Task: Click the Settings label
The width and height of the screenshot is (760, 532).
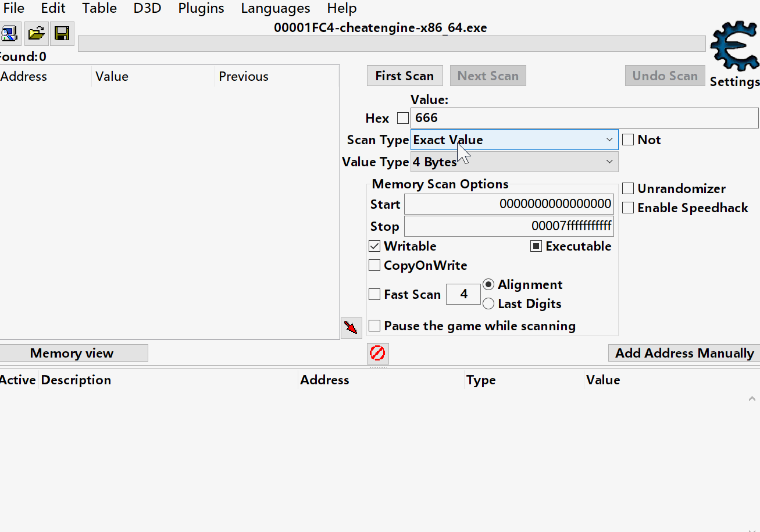Action: click(x=735, y=81)
